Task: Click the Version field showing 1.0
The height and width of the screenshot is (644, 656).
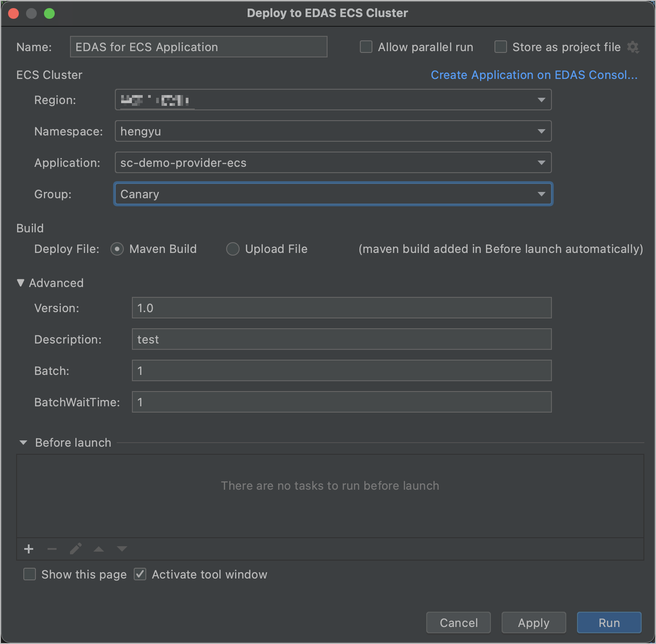Action: (342, 308)
